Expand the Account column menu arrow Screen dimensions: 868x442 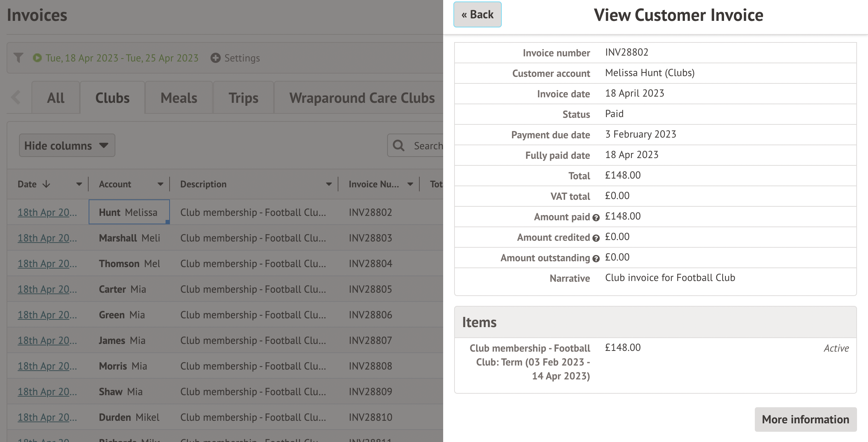[x=160, y=184]
